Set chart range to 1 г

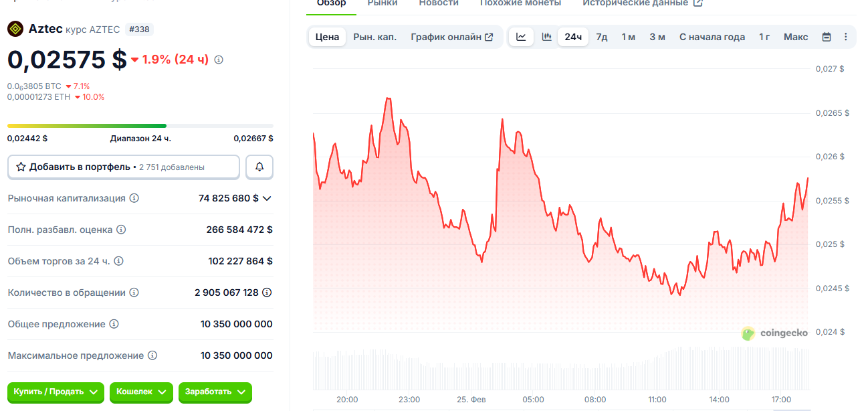coord(764,37)
